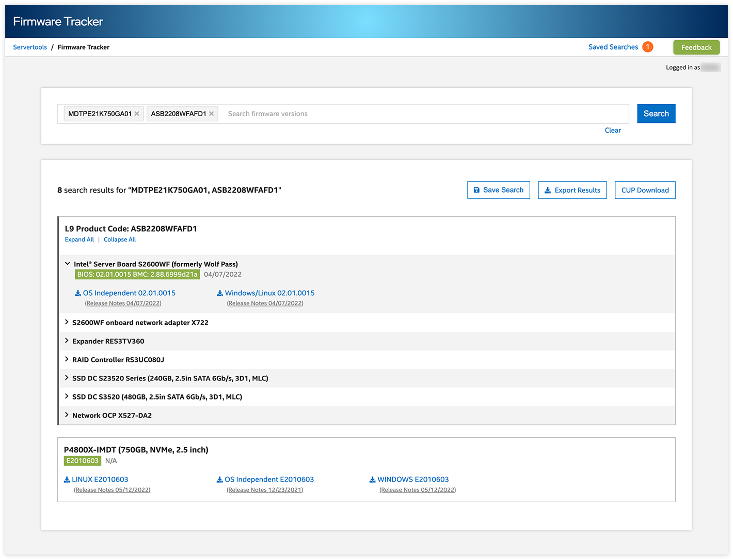The image size is (733, 560).
Task: Download Windows/Linux 02.01.0015 firmware
Action: click(269, 293)
